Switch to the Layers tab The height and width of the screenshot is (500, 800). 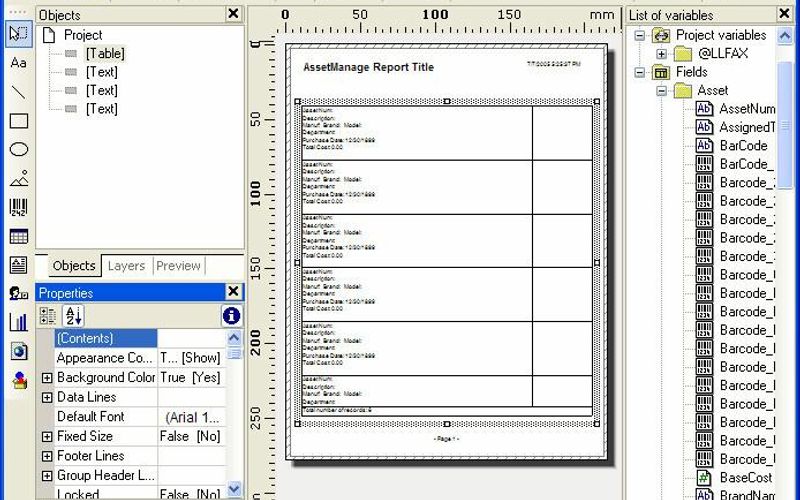click(x=126, y=266)
